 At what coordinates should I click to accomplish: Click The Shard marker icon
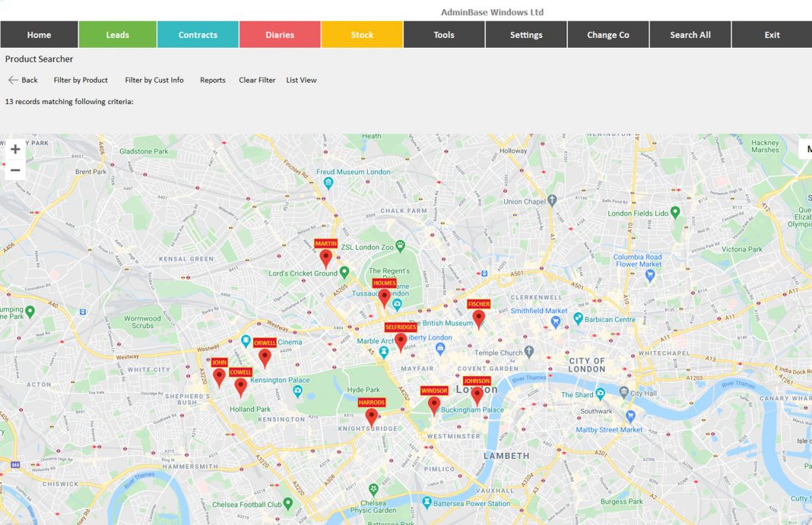pos(600,394)
